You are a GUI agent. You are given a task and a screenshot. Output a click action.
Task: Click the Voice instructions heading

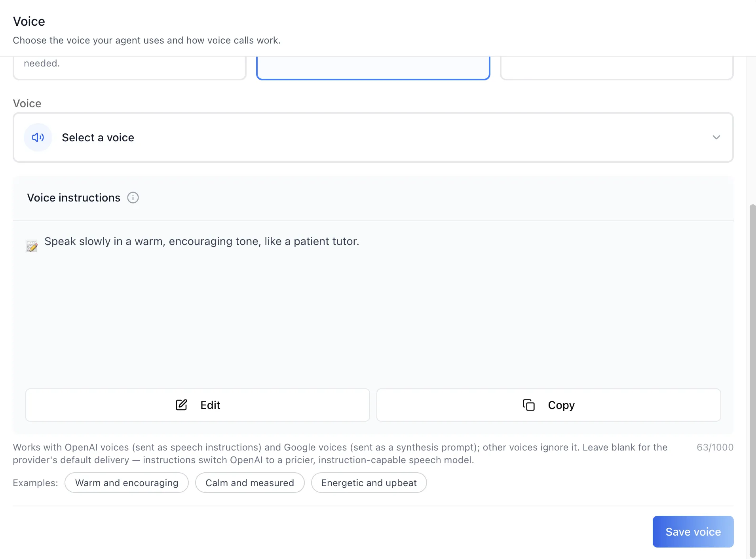[x=74, y=198]
